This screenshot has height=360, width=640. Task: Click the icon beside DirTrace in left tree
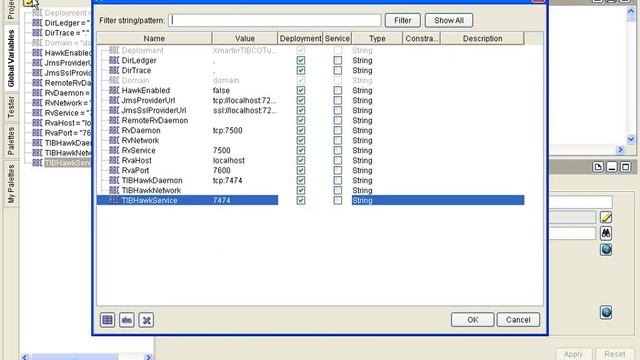[37, 33]
